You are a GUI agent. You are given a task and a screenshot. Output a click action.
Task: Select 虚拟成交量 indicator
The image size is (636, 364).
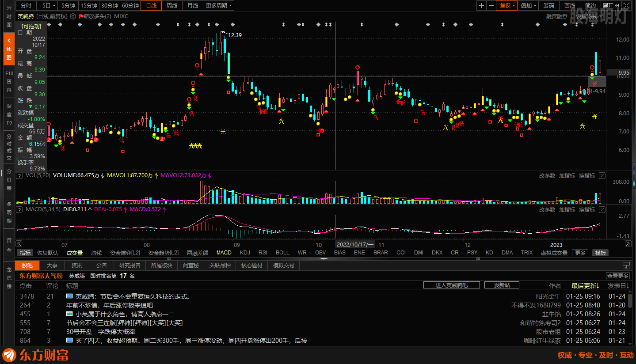(x=554, y=253)
